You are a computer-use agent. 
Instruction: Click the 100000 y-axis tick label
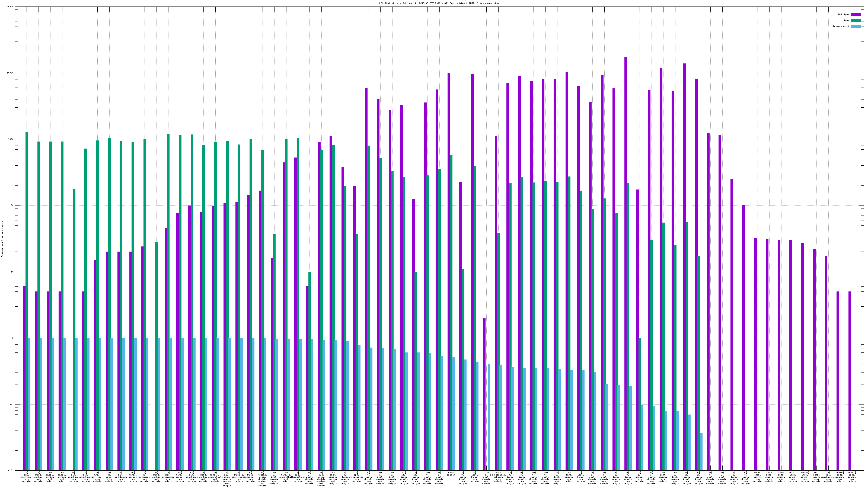coord(10,7)
